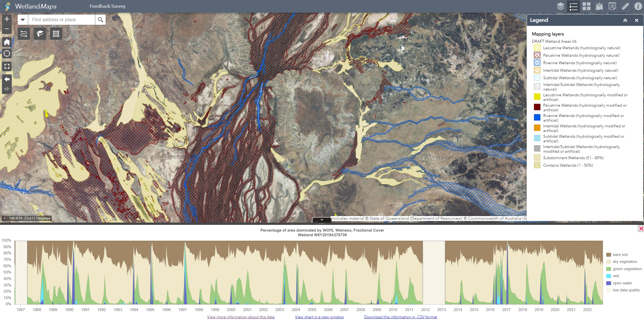Open the Add Data widget

coord(599,6)
